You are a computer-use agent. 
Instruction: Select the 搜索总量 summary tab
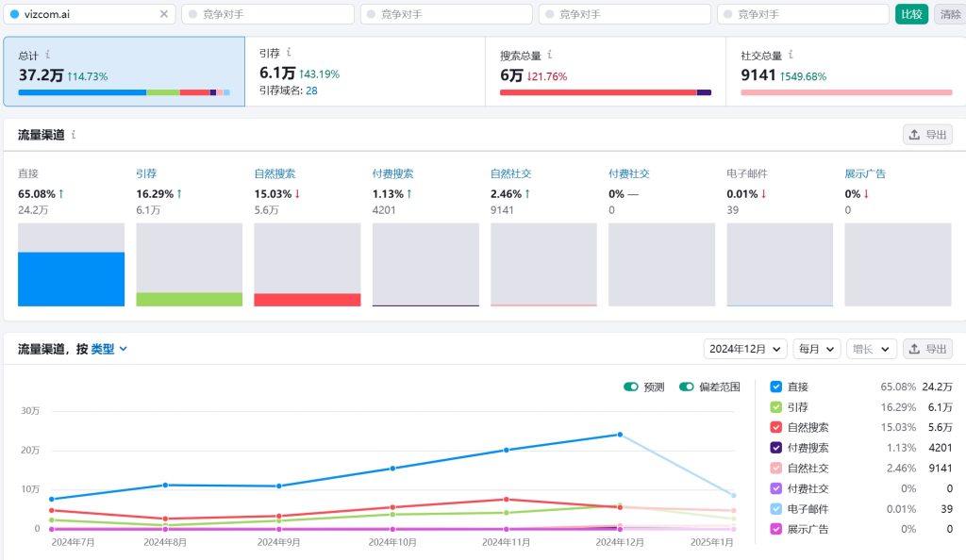coord(605,72)
